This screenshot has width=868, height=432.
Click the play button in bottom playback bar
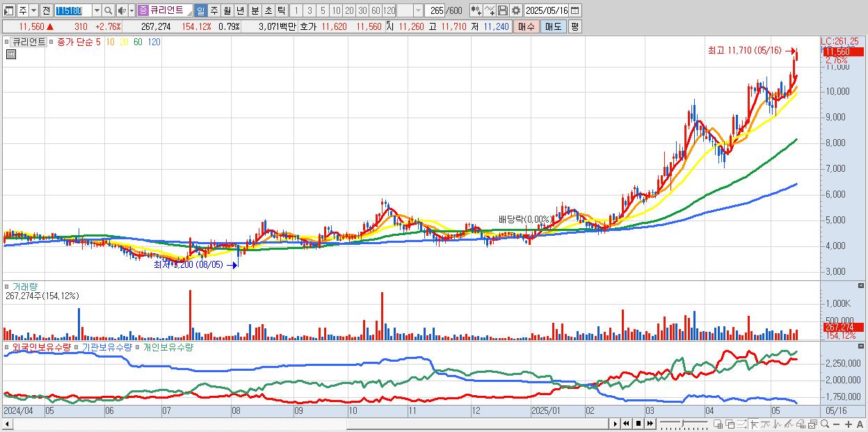(615, 424)
